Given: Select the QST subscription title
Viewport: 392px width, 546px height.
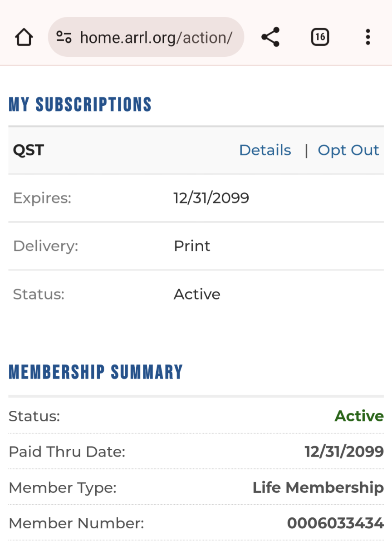Looking at the screenshot, I should click(28, 150).
